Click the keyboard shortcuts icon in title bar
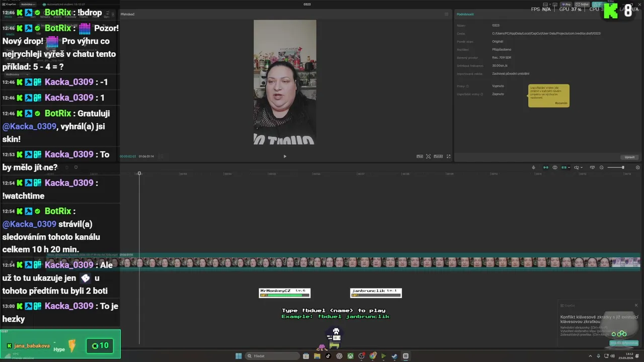 point(555,5)
